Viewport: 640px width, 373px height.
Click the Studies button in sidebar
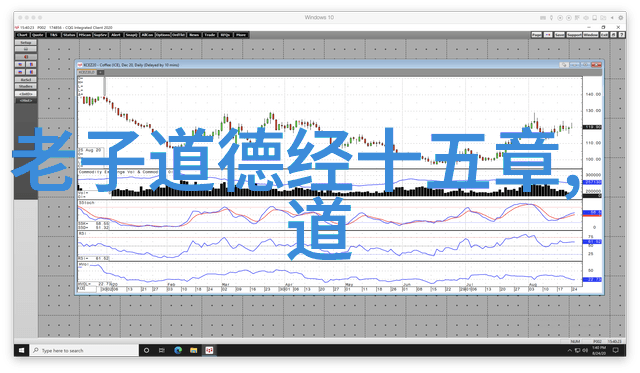click(x=26, y=87)
